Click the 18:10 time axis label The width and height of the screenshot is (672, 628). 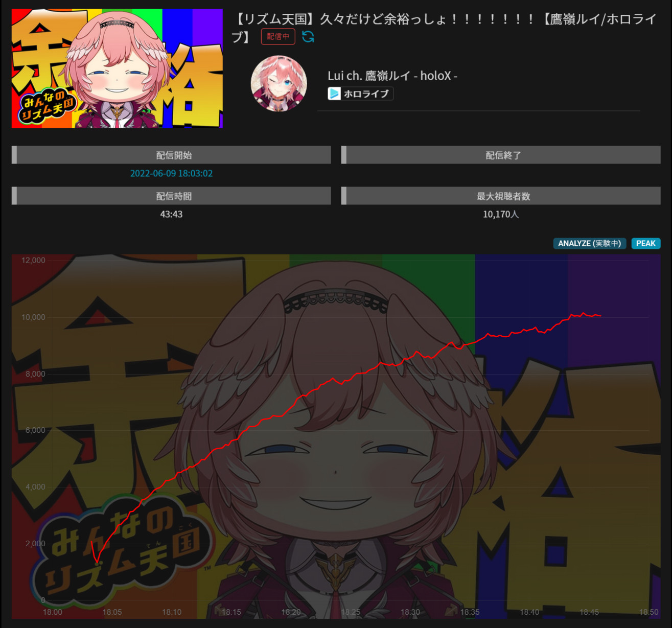(x=172, y=612)
